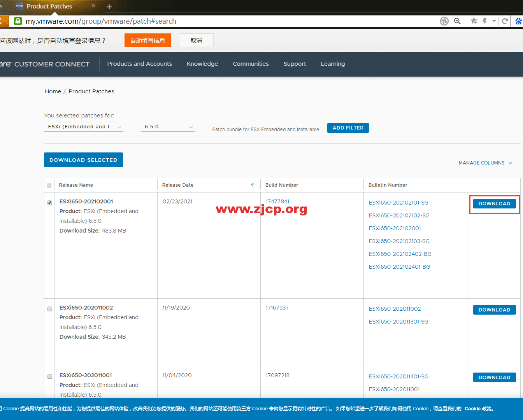The width and height of the screenshot is (523, 420).
Task: Open bulletin ESXi650-202102001 link
Action: 395,228
